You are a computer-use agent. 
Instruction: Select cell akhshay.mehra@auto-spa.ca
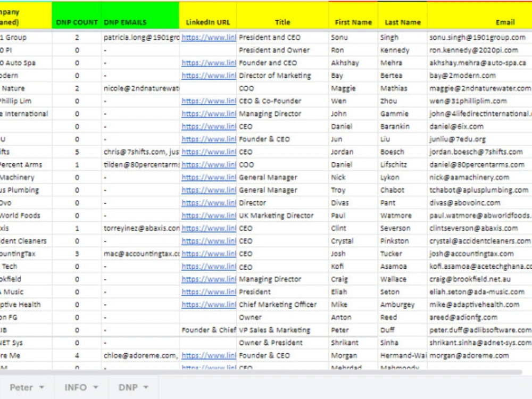(x=479, y=63)
